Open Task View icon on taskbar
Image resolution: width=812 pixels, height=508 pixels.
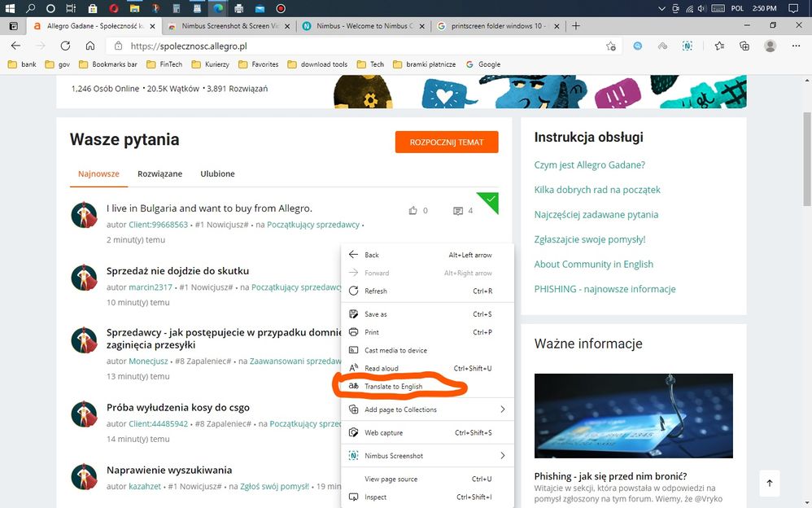click(71, 8)
